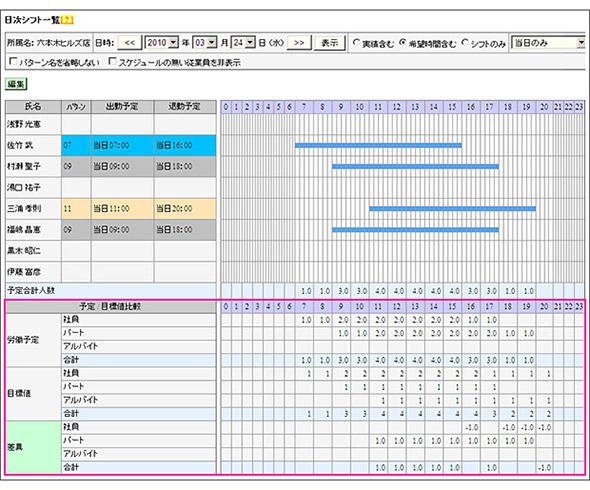Click employee name 伊藤 富彦
The width and height of the screenshot is (590, 490).
(24, 272)
